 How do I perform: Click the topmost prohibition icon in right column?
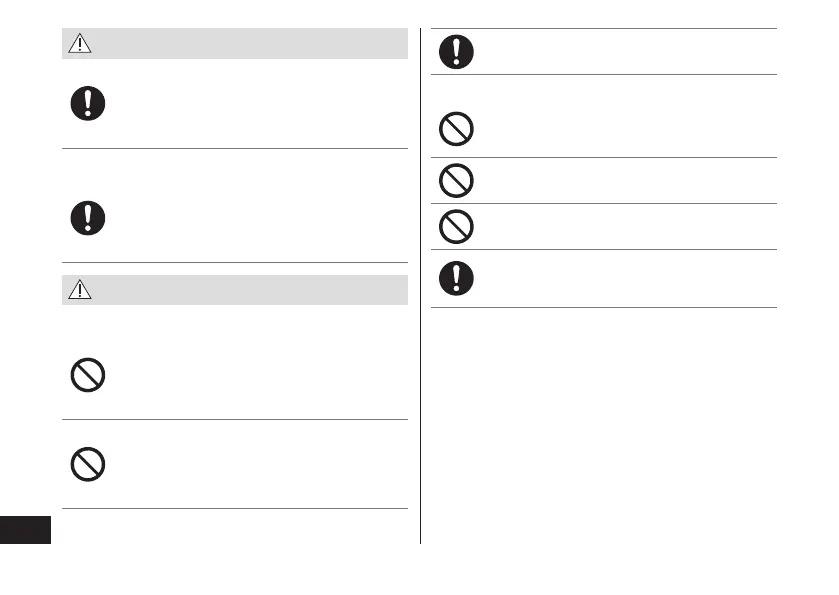[x=456, y=130]
